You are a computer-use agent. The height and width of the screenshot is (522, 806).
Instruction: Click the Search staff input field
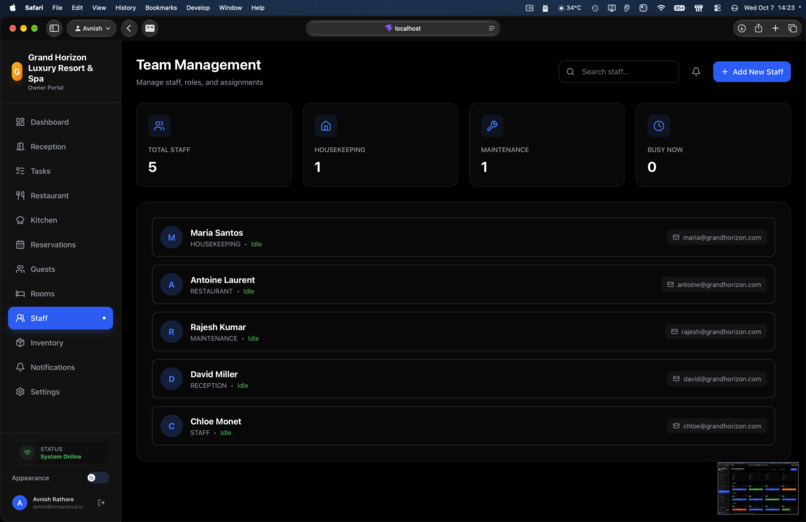618,72
